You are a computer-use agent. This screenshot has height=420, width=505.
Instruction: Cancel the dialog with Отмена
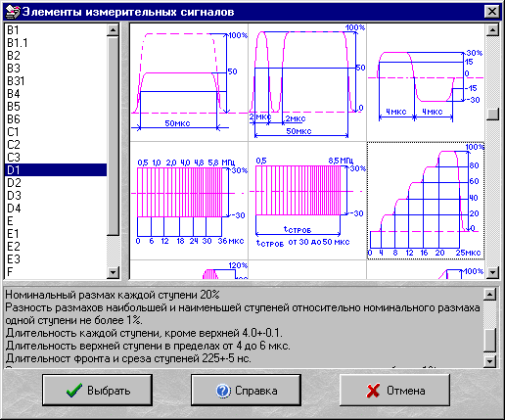pos(394,391)
